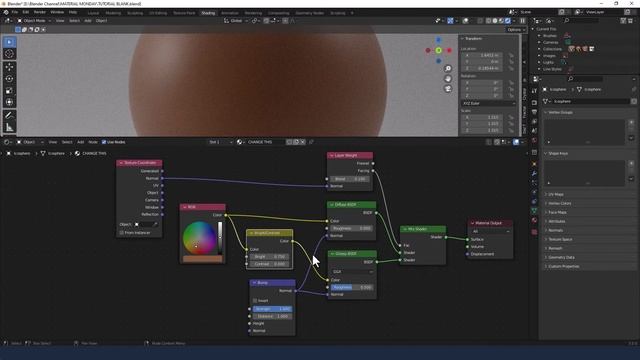Toggle Invert checkbox on Bump node
Viewport: 640px width, 360px height.
point(255,301)
